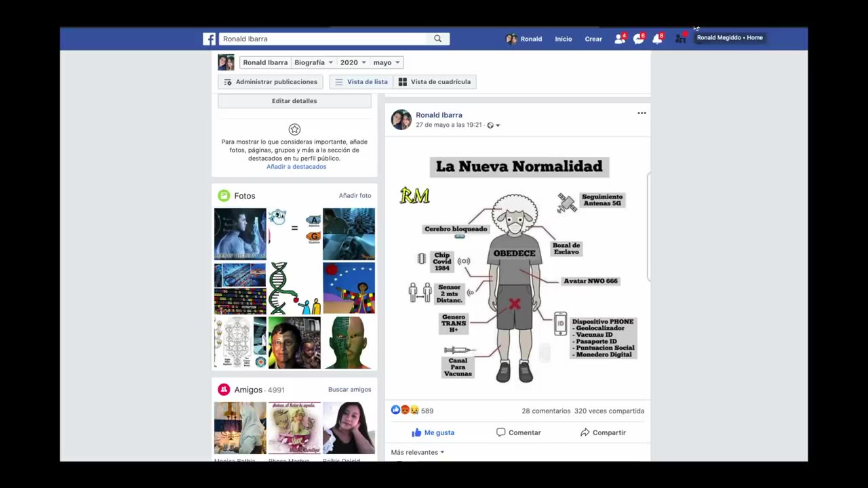868x488 pixels.
Task: Open post options three-dots menu
Action: [642, 113]
